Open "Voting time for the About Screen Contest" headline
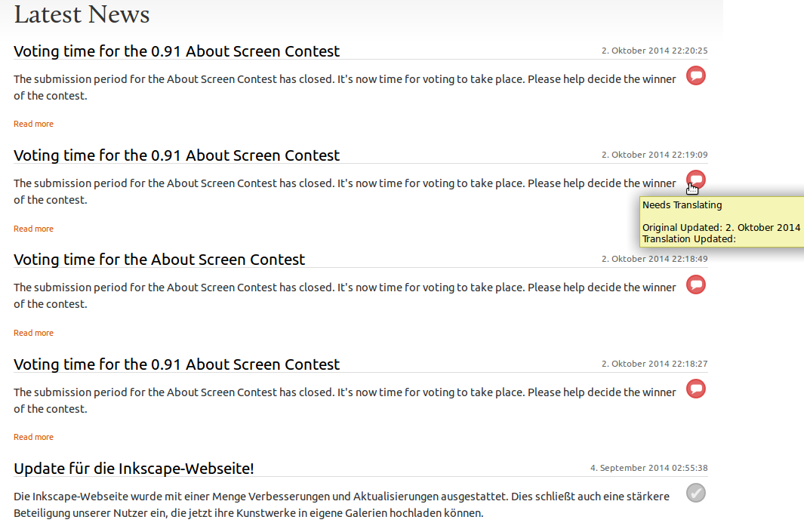The height and width of the screenshot is (532, 804). point(159,260)
